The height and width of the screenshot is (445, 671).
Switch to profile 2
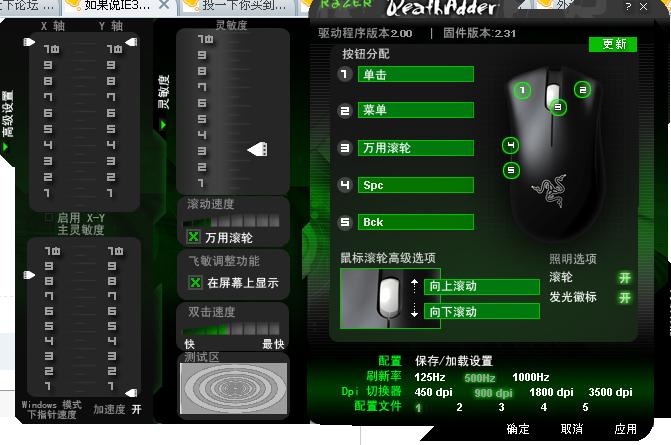pyautogui.click(x=459, y=407)
